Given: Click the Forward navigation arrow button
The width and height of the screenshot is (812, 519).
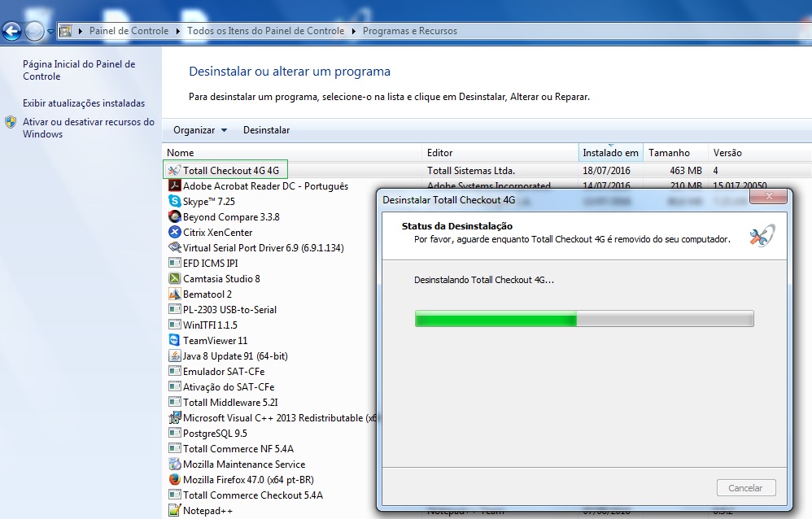Looking at the screenshot, I should tap(34, 31).
